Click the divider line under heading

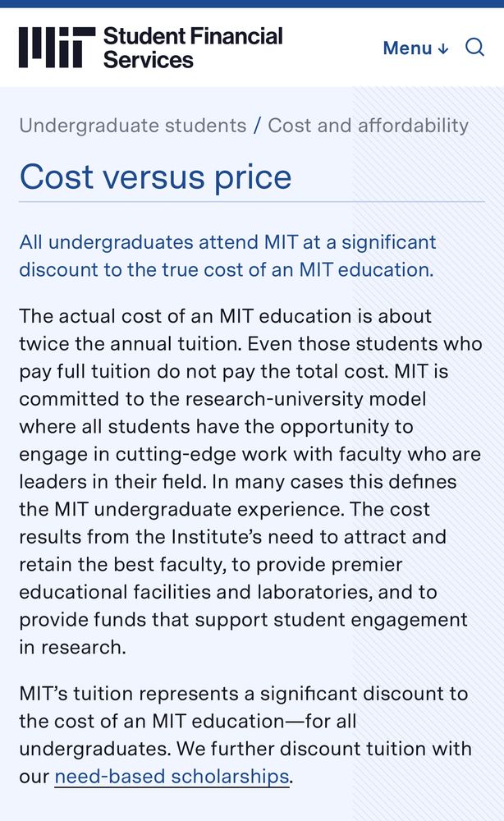point(252,202)
